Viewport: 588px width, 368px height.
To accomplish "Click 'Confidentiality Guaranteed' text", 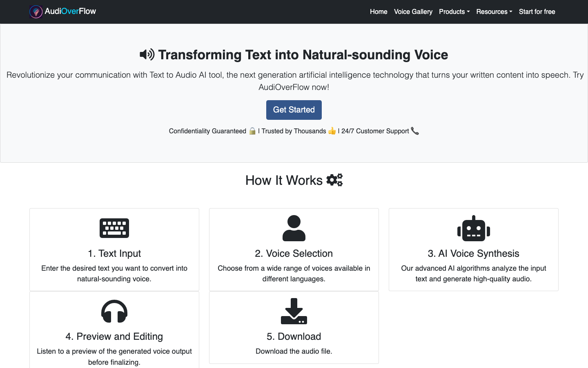I will 207,131.
